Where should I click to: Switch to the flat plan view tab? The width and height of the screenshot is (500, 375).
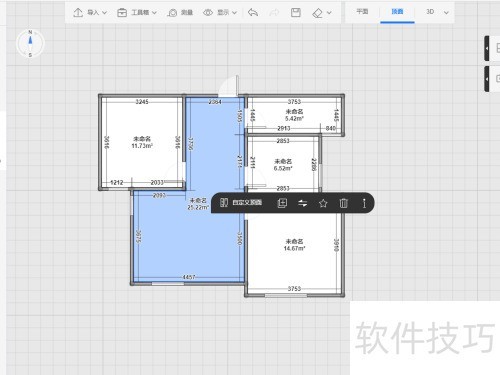[362, 12]
